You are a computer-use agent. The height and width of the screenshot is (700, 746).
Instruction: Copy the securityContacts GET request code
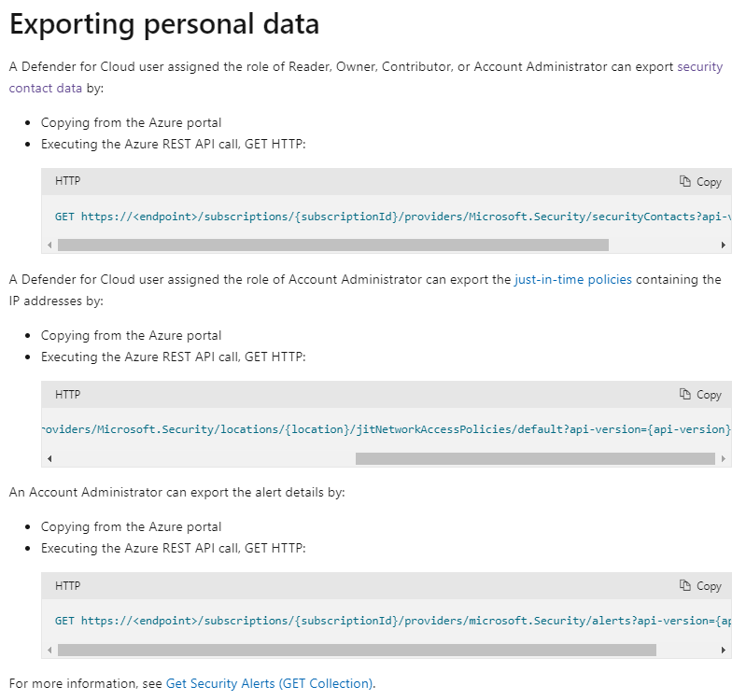pyautogui.click(x=700, y=182)
